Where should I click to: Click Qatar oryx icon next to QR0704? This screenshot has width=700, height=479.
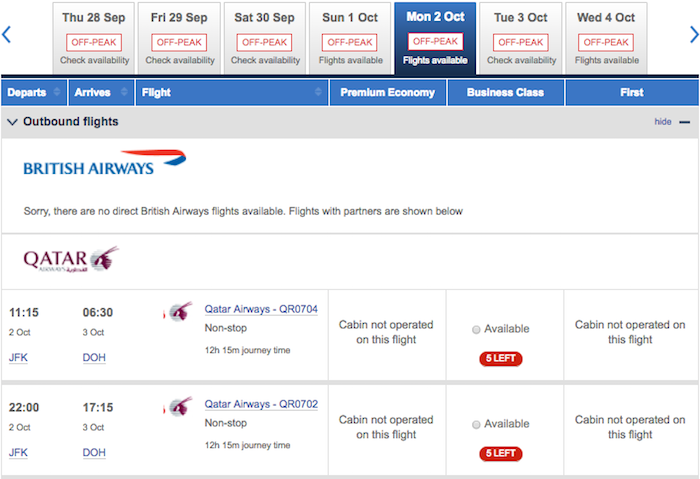click(x=179, y=311)
